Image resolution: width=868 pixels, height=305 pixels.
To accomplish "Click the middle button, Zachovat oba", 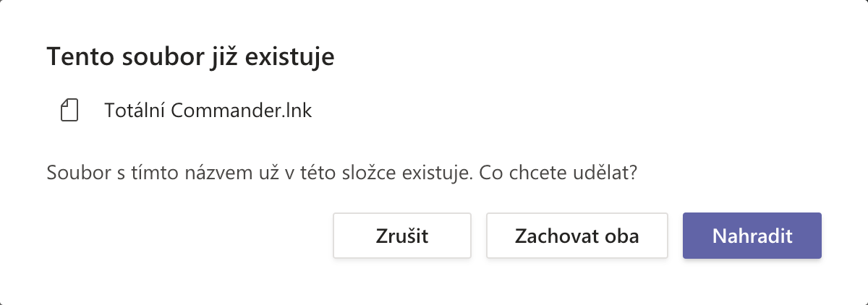I will pyautogui.click(x=576, y=236).
